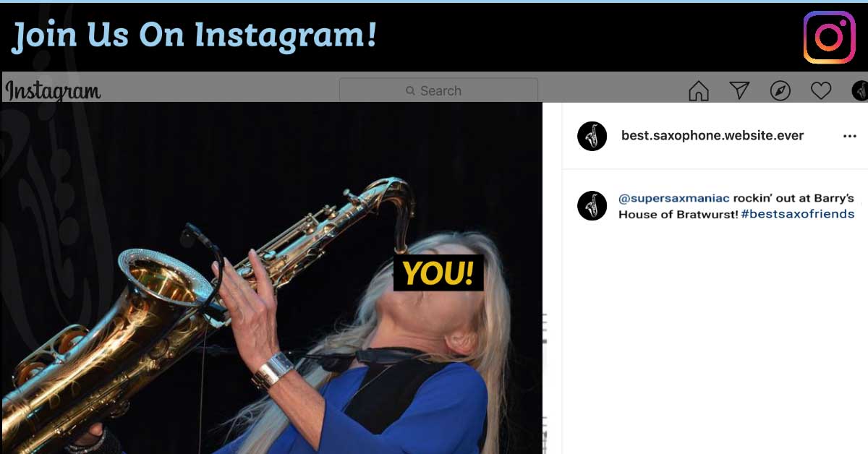Image resolution: width=868 pixels, height=454 pixels.
Task: Click the large Instagram logo in banner
Action: tap(829, 37)
